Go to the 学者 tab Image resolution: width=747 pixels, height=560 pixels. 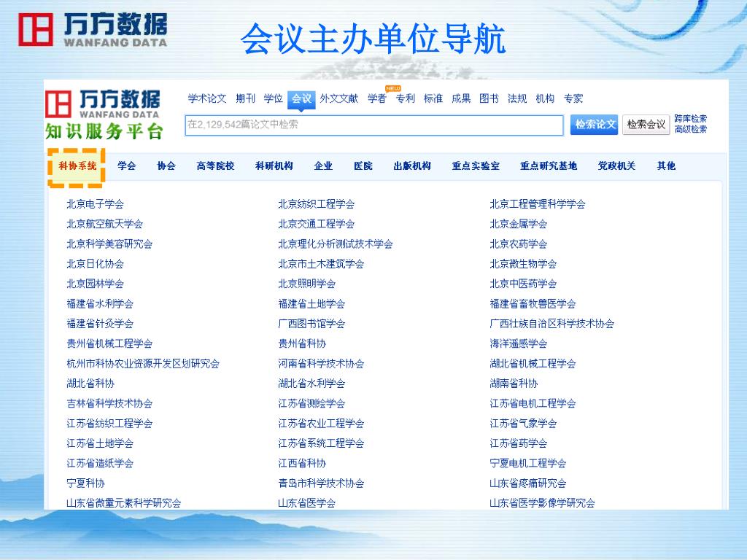click(377, 98)
